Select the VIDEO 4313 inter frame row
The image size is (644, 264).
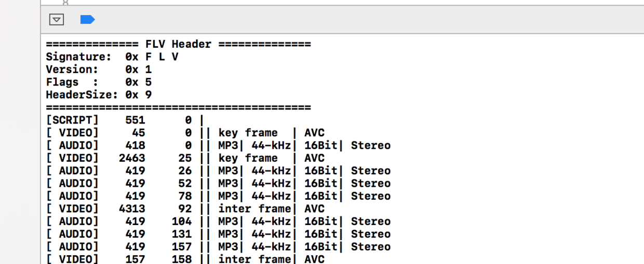pyautogui.click(x=185, y=209)
